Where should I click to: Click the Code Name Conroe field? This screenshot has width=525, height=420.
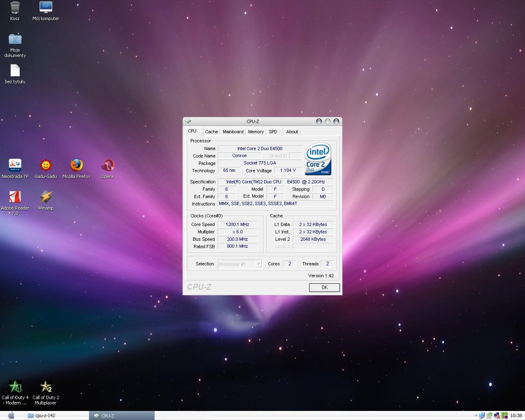pyautogui.click(x=239, y=156)
